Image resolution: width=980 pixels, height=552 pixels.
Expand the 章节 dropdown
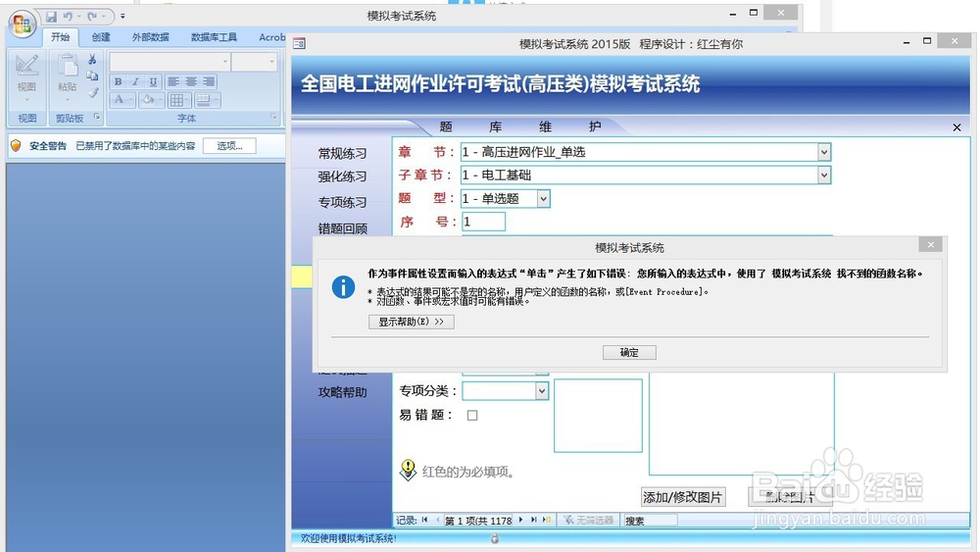824,152
